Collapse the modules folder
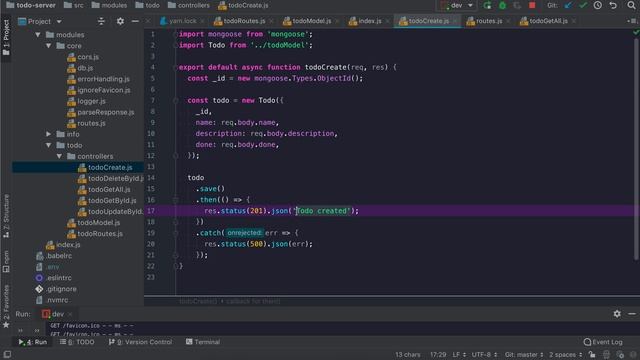 (x=38, y=35)
